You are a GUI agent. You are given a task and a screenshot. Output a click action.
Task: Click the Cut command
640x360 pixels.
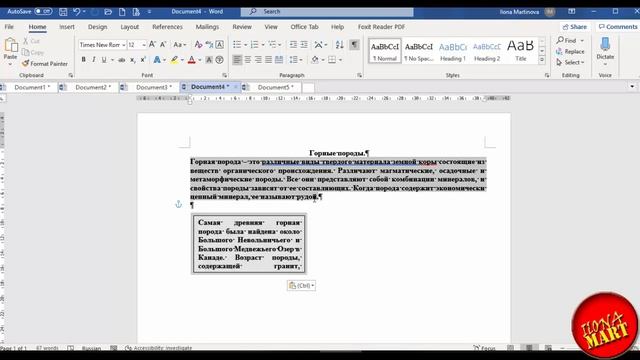(31, 41)
